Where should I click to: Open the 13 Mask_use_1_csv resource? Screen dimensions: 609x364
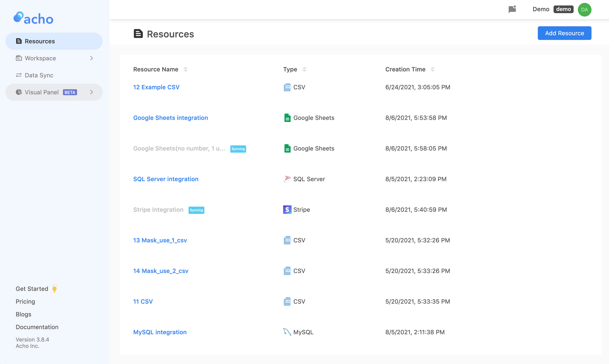coord(160,240)
